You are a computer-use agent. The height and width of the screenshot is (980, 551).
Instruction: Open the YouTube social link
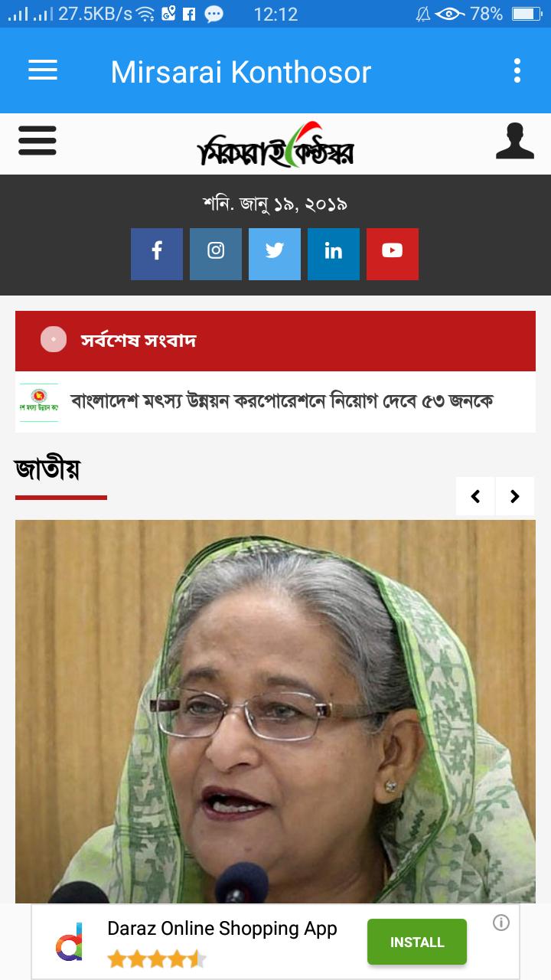pos(393,254)
